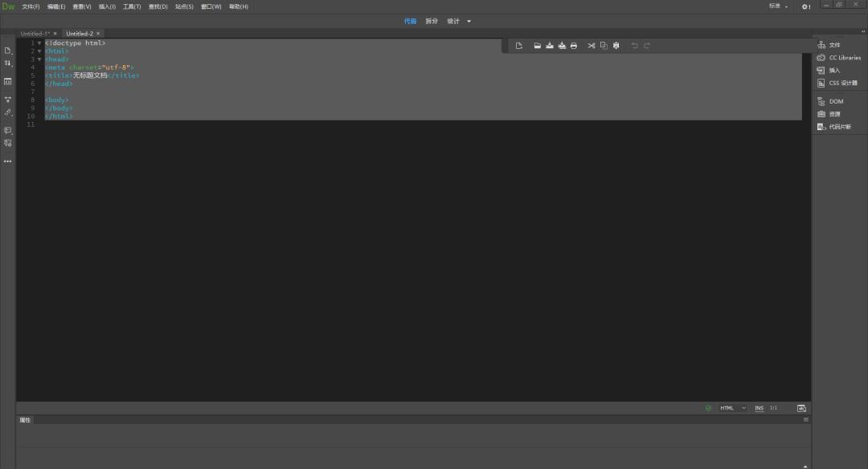
Task: Click the meta charset="utf-8" code line
Action: (89, 67)
